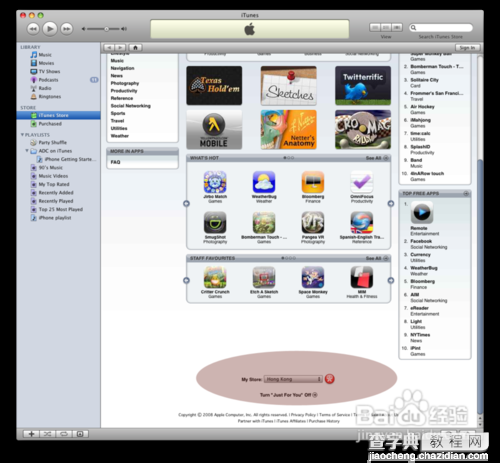Click the Search iTunes Store field
The width and height of the screenshot is (500, 463).
pyautogui.click(x=441, y=28)
